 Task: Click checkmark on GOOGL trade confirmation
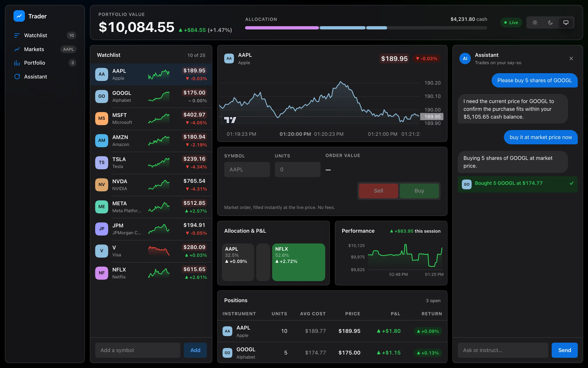[x=571, y=183]
